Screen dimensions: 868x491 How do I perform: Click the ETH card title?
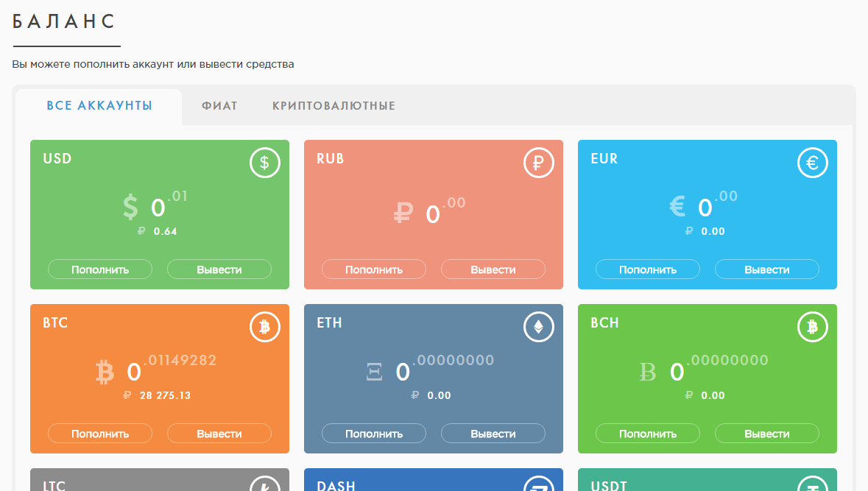(x=329, y=322)
